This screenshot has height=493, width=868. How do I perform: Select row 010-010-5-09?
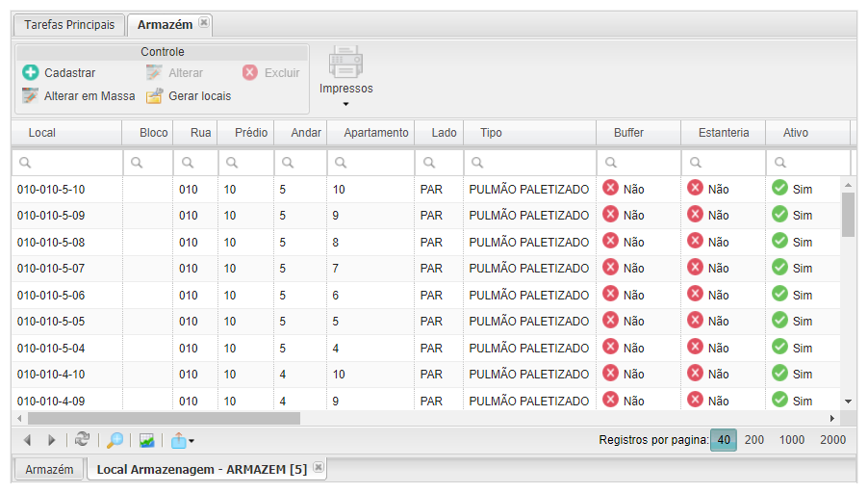426,216
